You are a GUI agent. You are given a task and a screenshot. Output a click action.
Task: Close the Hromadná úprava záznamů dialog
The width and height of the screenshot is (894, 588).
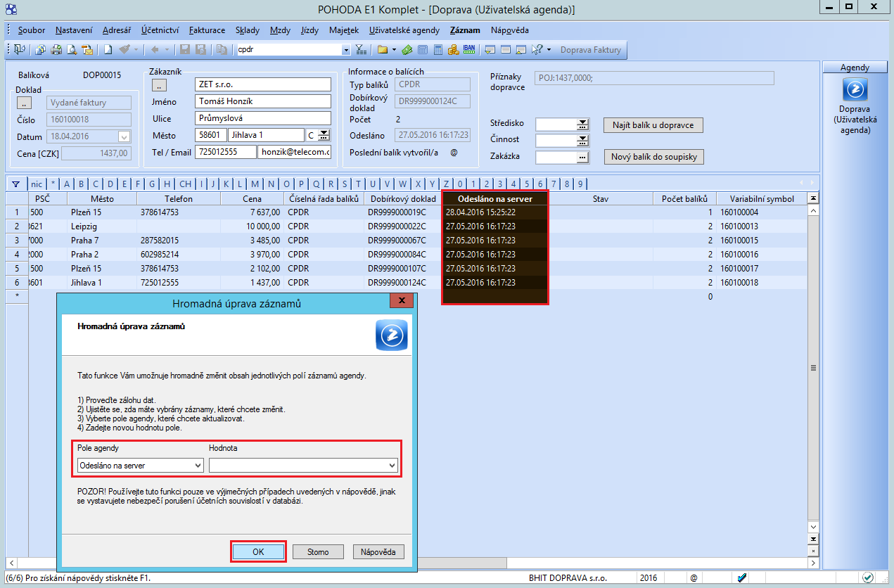(x=402, y=301)
